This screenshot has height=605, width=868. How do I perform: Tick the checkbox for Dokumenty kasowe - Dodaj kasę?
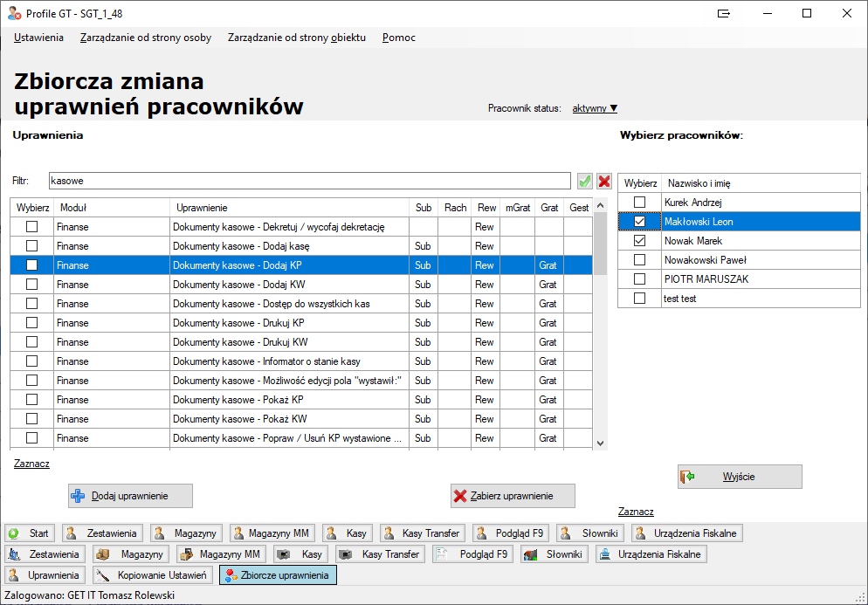(32, 246)
